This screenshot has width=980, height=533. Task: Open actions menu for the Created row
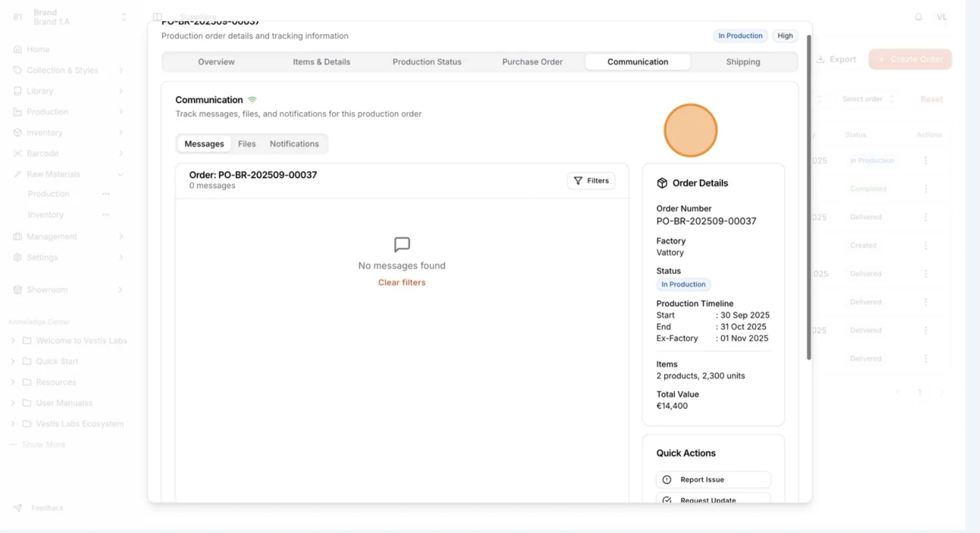925,245
